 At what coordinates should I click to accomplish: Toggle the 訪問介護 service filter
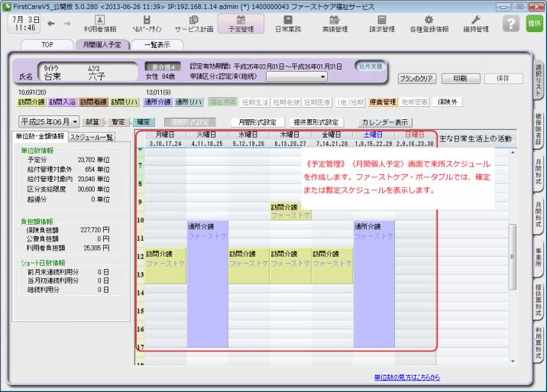click(x=31, y=102)
